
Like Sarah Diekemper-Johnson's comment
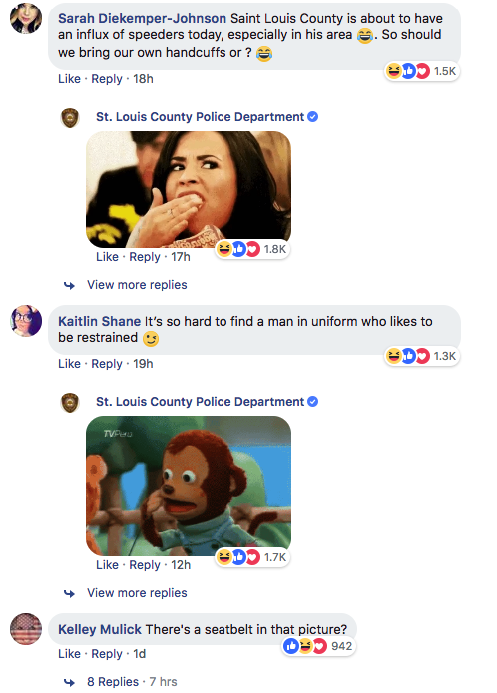pyautogui.click(x=69, y=79)
